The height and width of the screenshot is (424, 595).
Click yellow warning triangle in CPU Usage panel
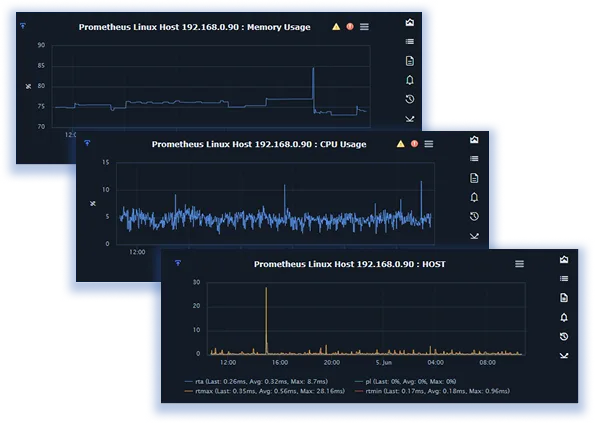[x=401, y=144]
